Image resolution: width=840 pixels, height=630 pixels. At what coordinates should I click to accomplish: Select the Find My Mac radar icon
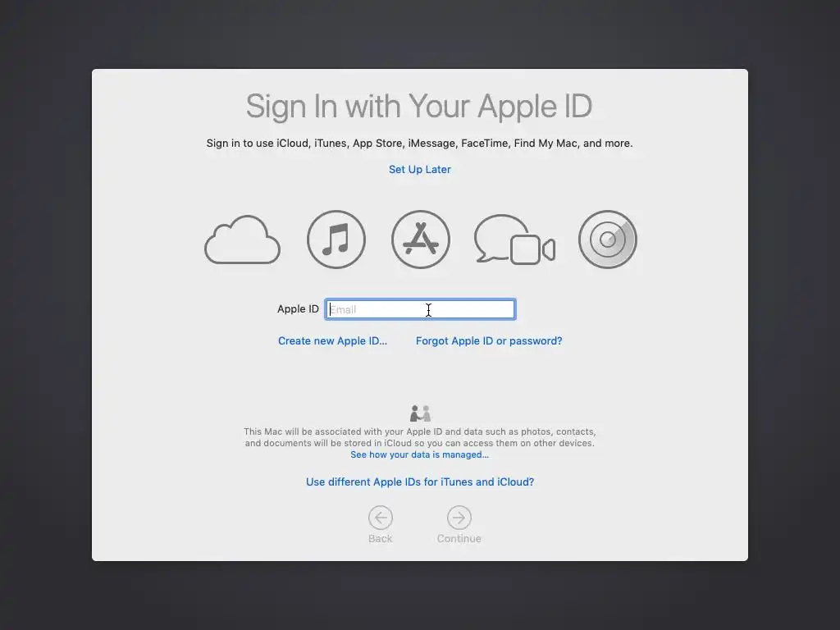click(608, 240)
